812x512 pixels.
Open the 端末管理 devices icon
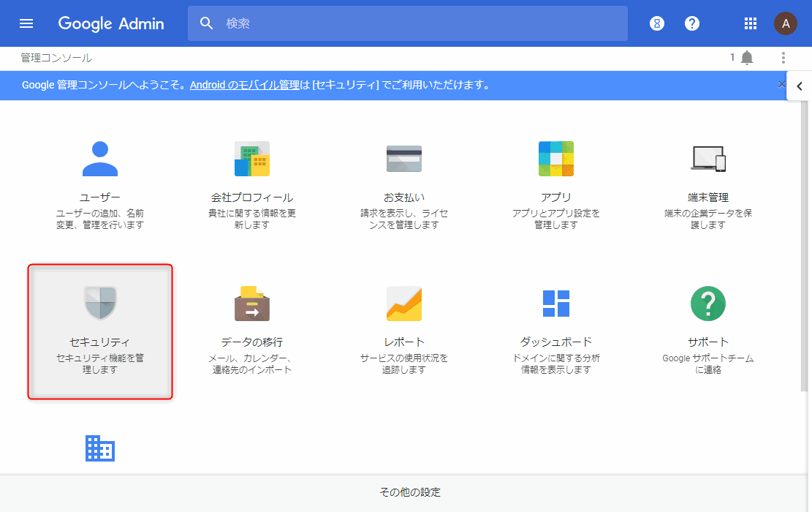(x=708, y=159)
